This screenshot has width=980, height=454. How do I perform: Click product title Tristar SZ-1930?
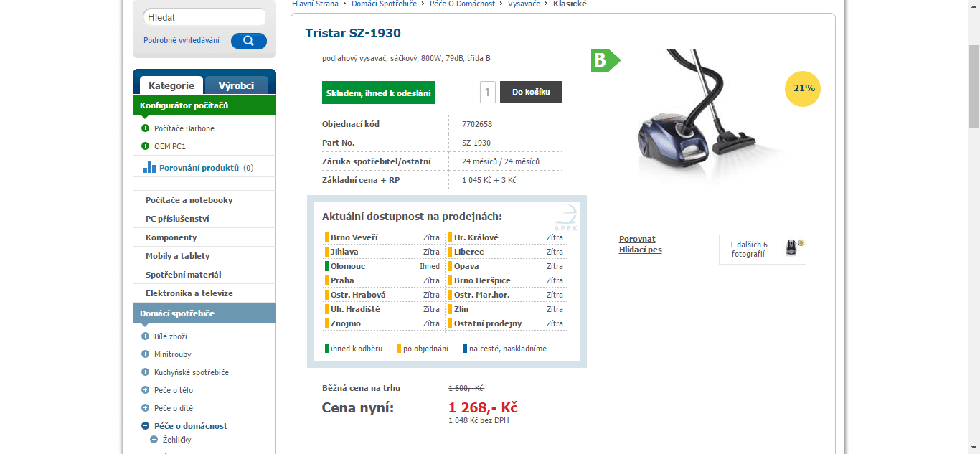[353, 33]
